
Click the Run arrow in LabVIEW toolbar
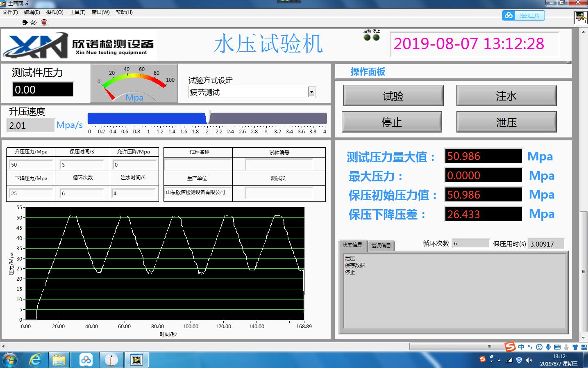25,22
